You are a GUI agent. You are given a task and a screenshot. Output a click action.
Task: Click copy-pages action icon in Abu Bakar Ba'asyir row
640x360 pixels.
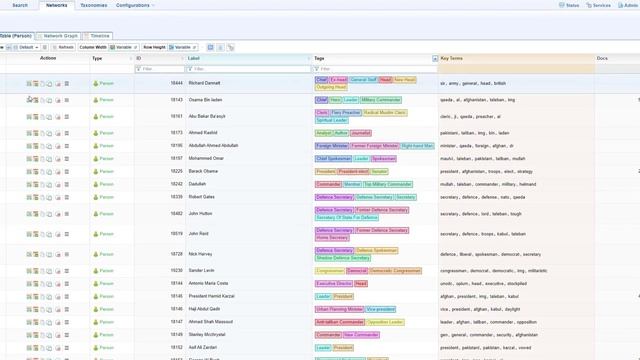[49, 117]
